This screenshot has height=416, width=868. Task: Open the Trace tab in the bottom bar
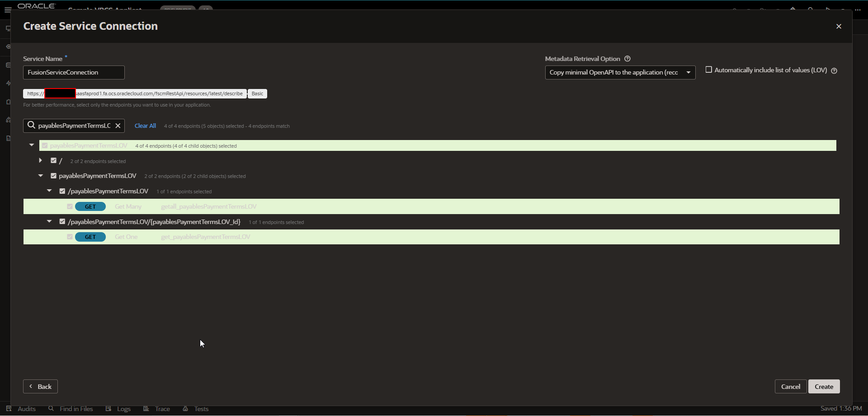(x=157, y=409)
